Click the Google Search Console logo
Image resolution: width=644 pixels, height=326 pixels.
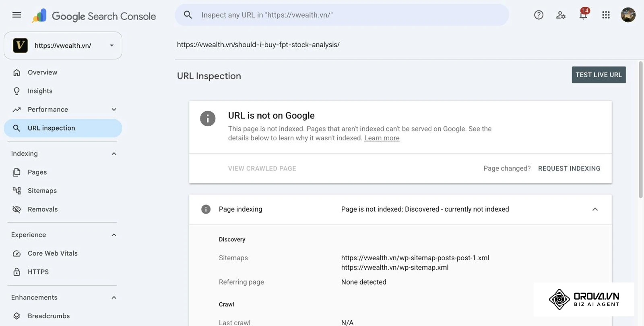(94, 16)
